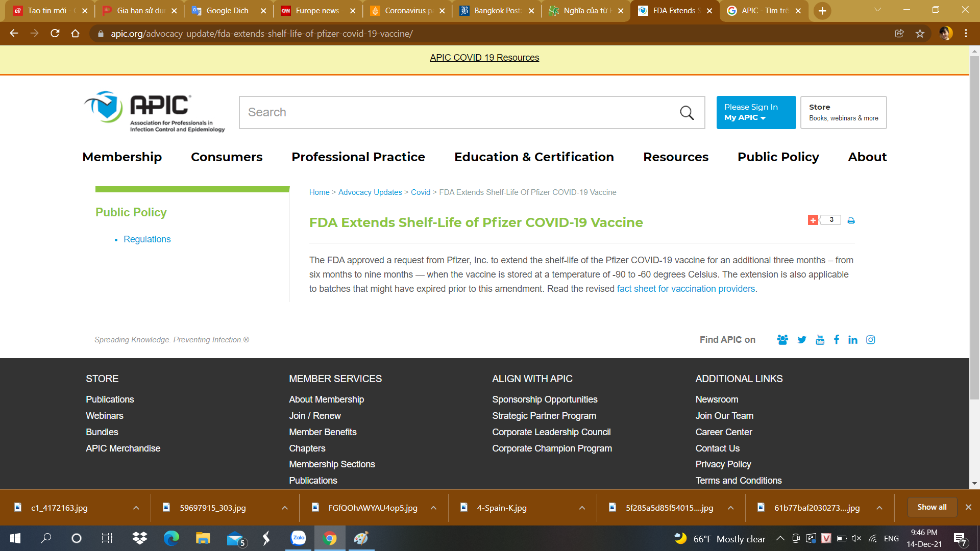Open fact sheet for vaccination providers link
980x551 pixels.
click(x=686, y=289)
